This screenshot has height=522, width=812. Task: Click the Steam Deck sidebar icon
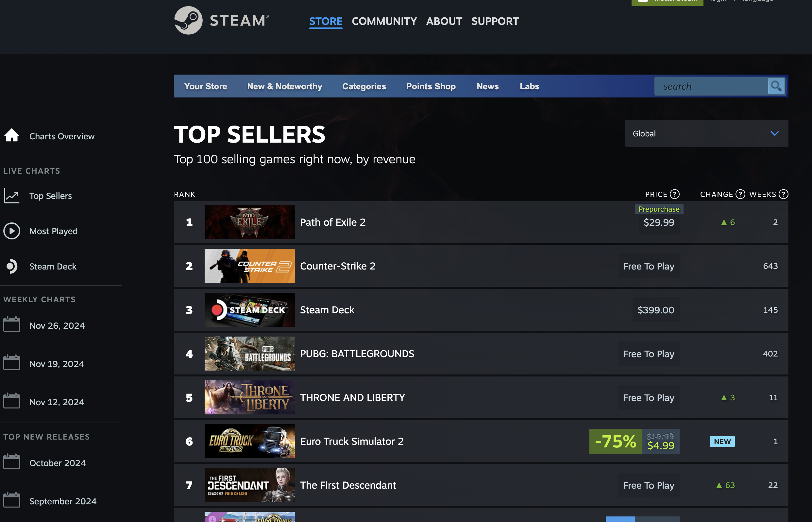pyautogui.click(x=12, y=267)
